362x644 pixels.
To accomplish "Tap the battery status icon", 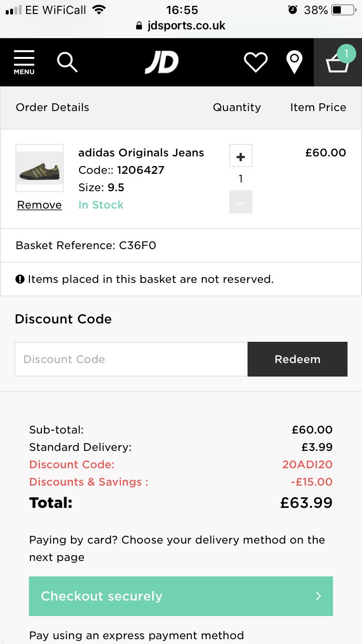I will pos(343,10).
